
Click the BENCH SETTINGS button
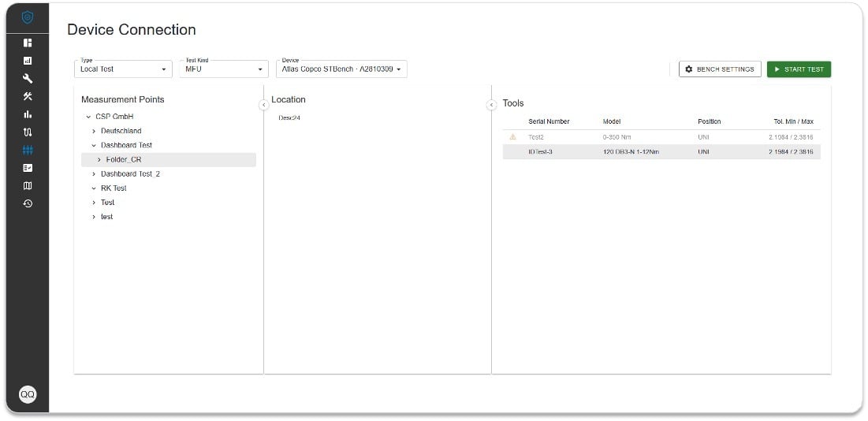(x=720, y=69)
